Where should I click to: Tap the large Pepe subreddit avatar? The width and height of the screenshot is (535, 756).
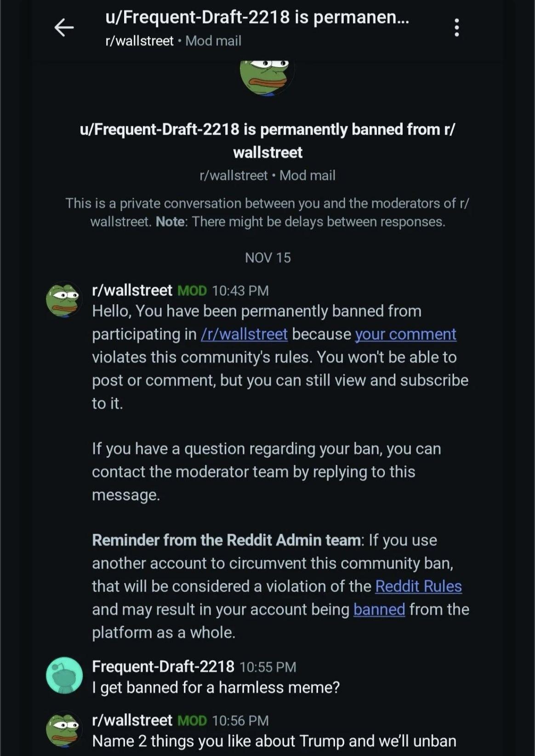point(267,76)
